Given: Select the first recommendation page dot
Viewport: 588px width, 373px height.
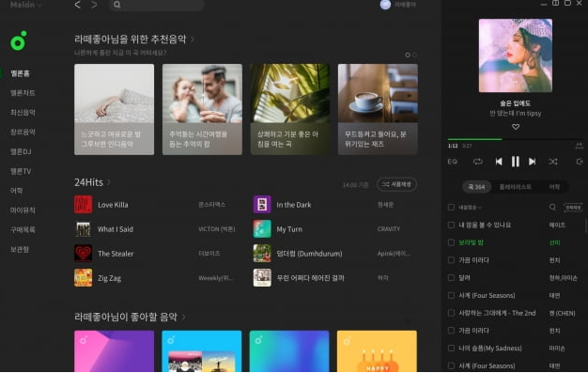Looking at the screenshot, I should point(408,54).
